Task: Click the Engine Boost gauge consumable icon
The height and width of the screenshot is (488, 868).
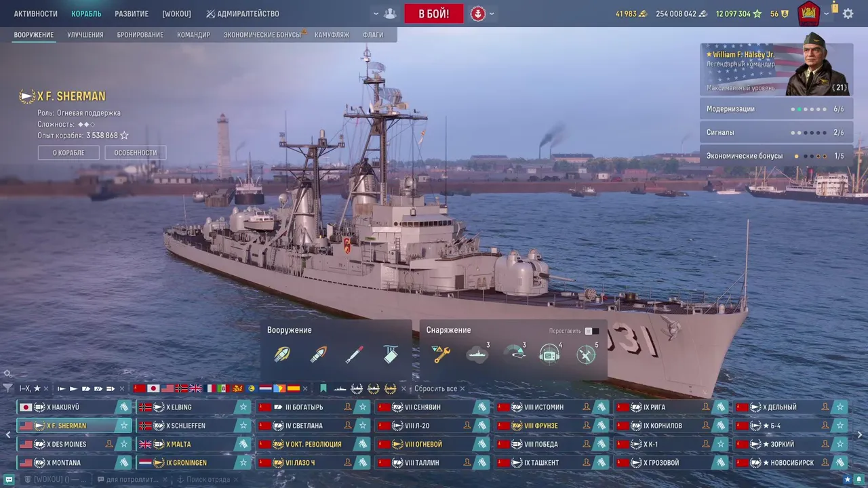Action: tap(514, 354)
